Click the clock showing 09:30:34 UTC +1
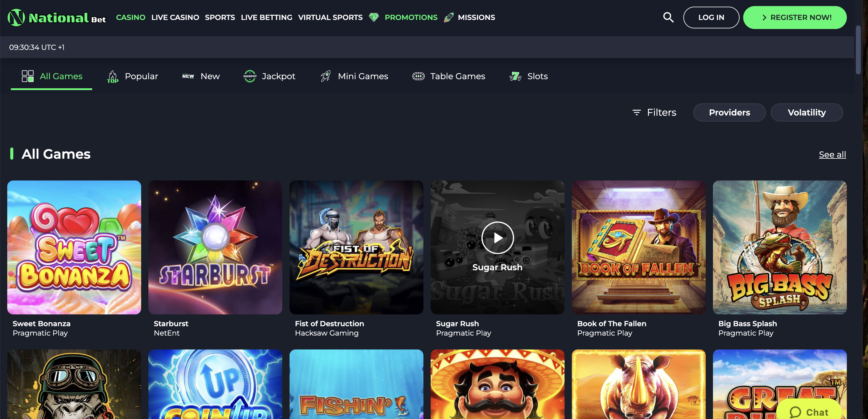The width and height of the screenshot is (868, 419). coord(37,47)
